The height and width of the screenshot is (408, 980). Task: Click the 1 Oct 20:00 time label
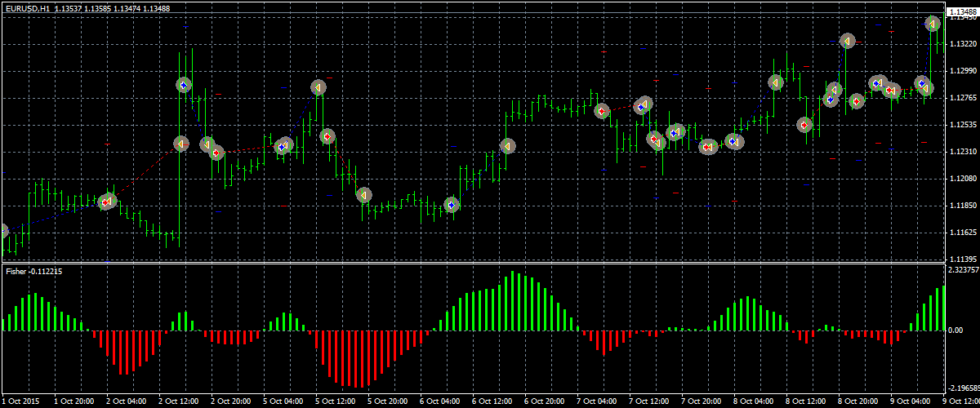tap(73, 401)
